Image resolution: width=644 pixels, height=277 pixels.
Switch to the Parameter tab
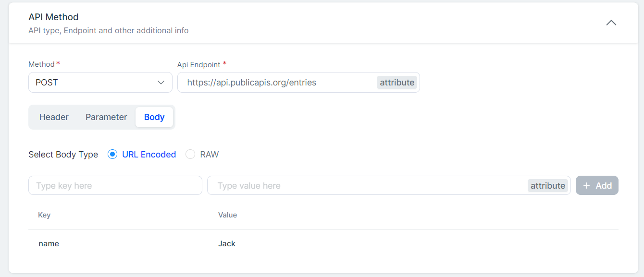[106, 117]
